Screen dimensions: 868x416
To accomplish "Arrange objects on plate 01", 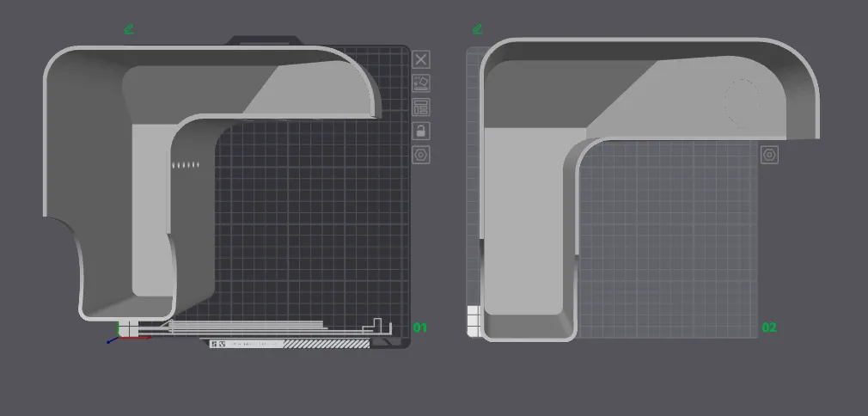I will point(421,107).
